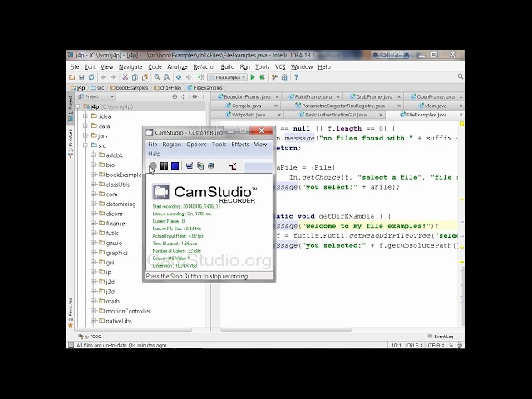Open CamStudio Help menu
The width and height of the screenshot is (532, 399).
155,154
